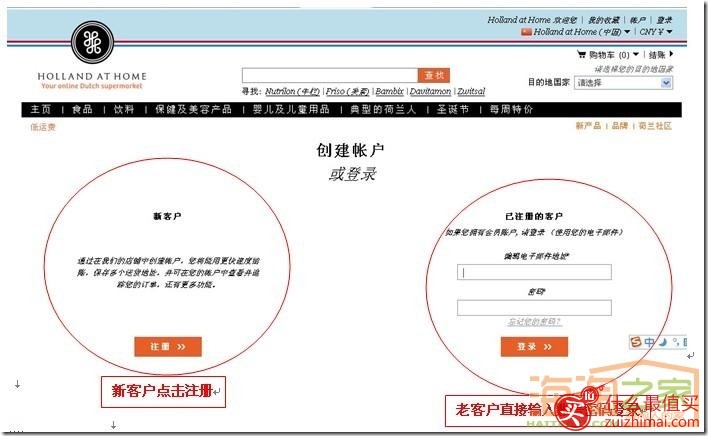708x436 pixels.
Task: Click the 品牌 brands link
Action: pyautogui.click(x=620, y=125)
